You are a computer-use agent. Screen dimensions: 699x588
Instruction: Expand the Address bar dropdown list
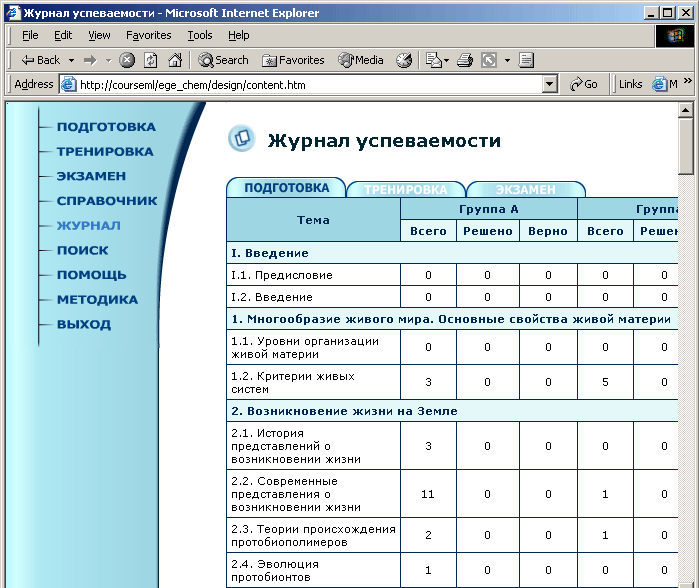550,84
